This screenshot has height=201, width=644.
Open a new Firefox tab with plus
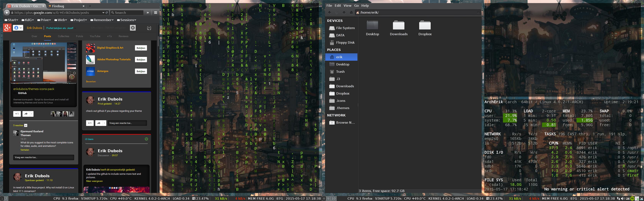90,6
